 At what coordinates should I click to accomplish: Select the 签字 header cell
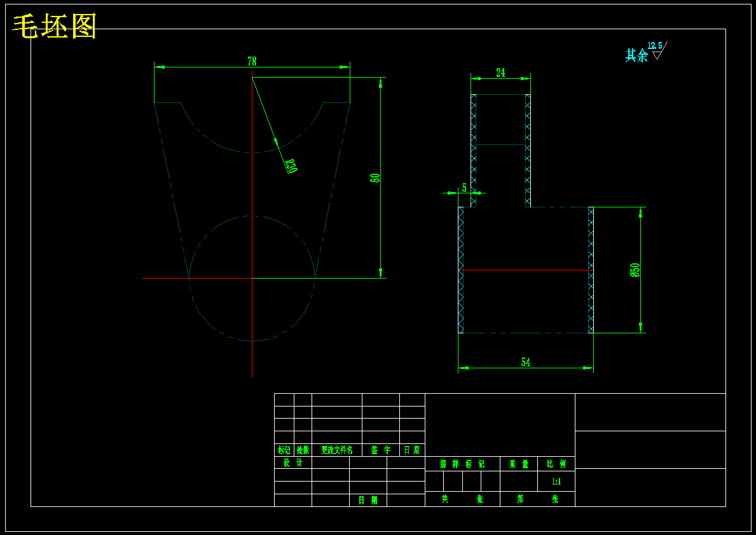click(380, 450)
